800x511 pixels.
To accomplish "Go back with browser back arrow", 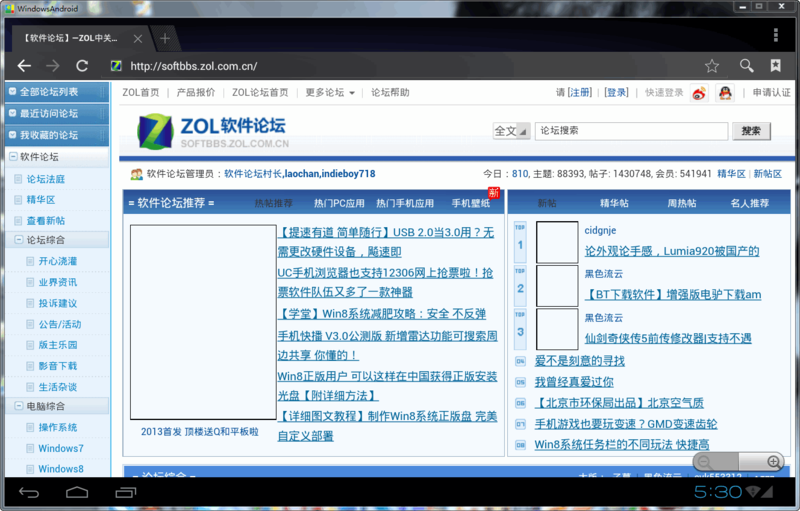I will click(24, 66).
